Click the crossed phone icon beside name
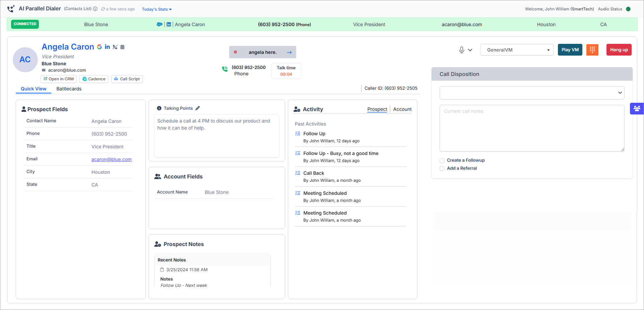Screen dimensions: 644x310 coord(115,47)
